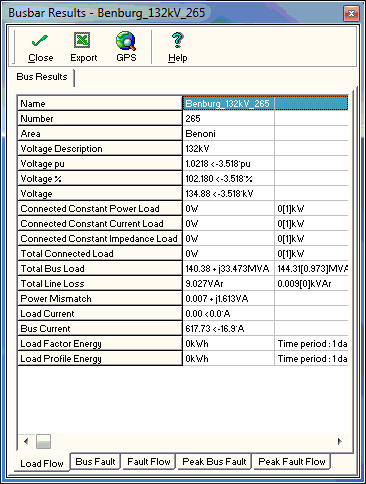Click the Load Current label
This screenshot has height=484, width=366.
[47, 314]
